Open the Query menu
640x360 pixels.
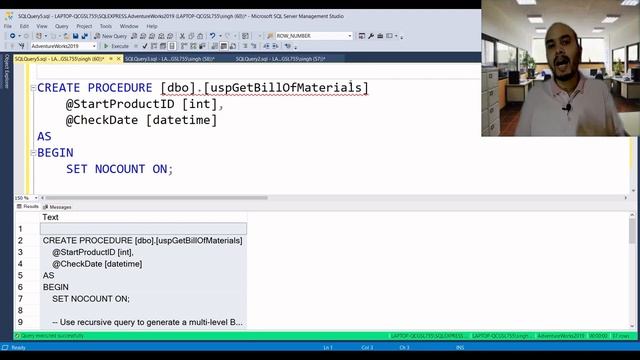pos(62,26)
